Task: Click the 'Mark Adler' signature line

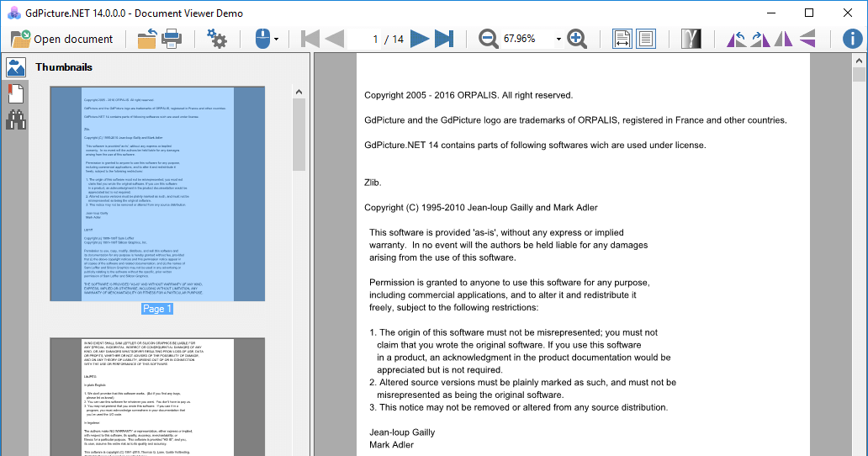Action: [x=391, y=445]
